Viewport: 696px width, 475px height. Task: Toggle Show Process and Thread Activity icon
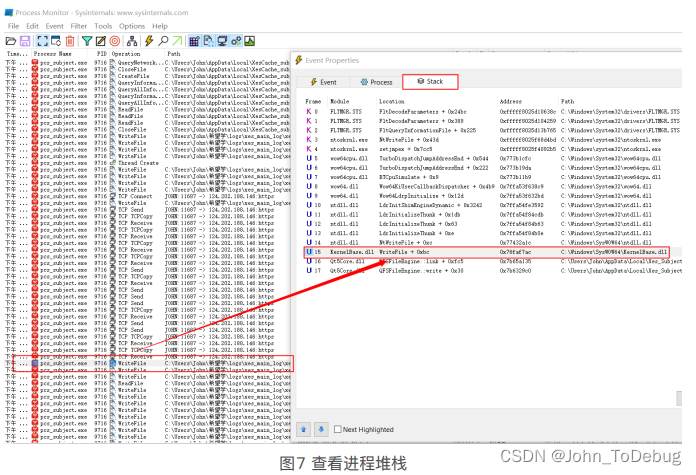click(x=236, y=41)
